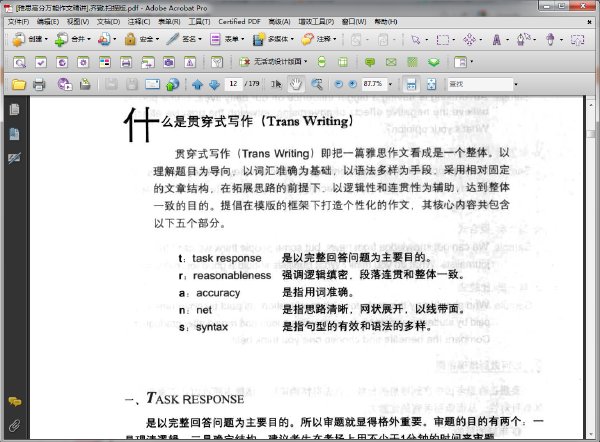Open the 编辑(E) menu
Screen dimensions: 600x442
point(48,22)
